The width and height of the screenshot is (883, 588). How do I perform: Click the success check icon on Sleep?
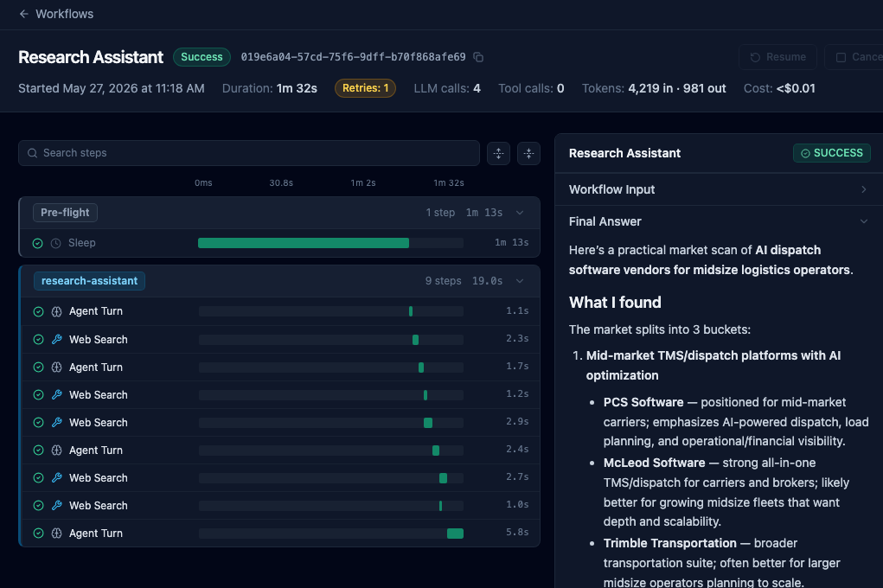[x=38, y=243]
